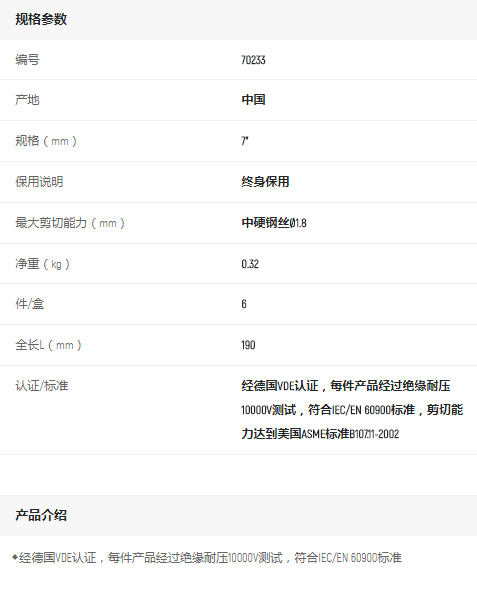Click the 终身保用 warranty text

[265, 181]
